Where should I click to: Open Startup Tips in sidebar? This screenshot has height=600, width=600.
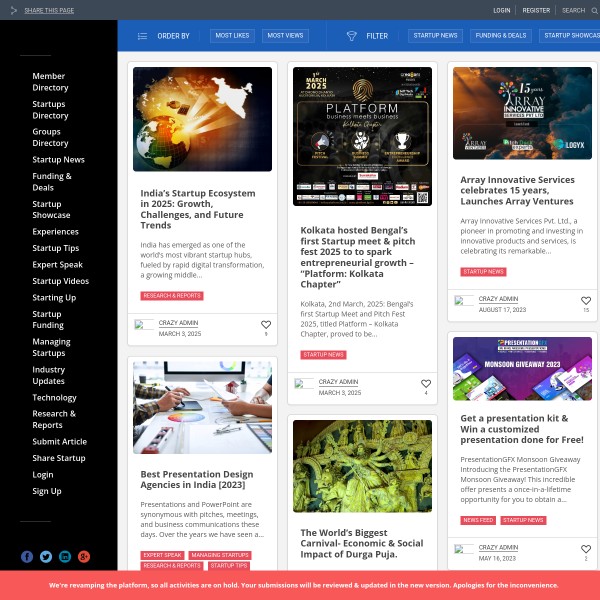(x=55, y=248)
